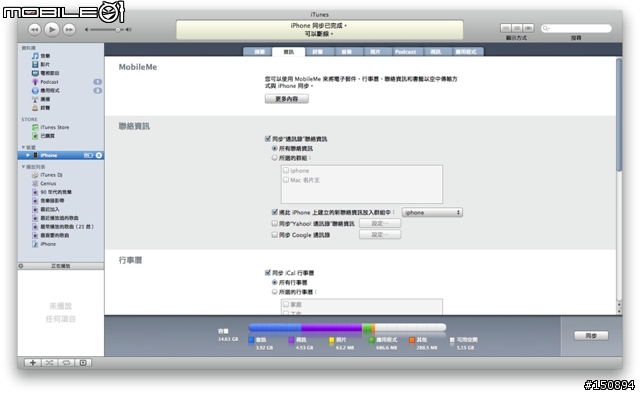Toggle the repeat button in bottom bar
Screen dimensions: 640x393
[x=66, y=362]
